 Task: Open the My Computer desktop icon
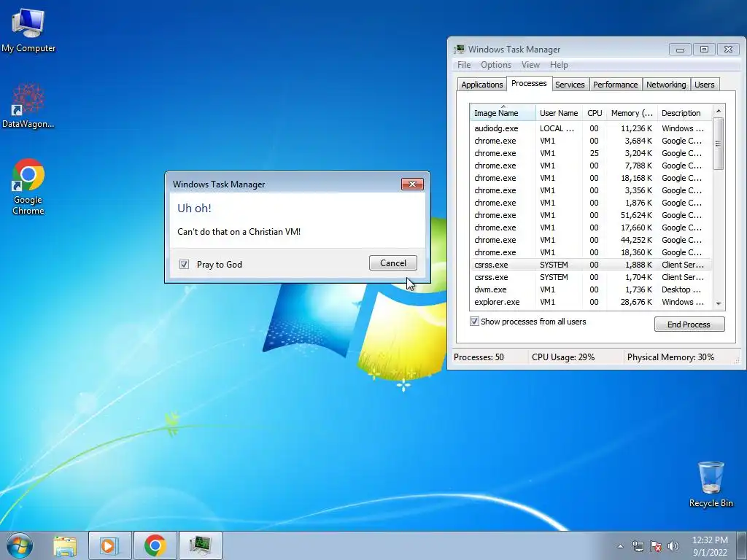tap(28, 30)
